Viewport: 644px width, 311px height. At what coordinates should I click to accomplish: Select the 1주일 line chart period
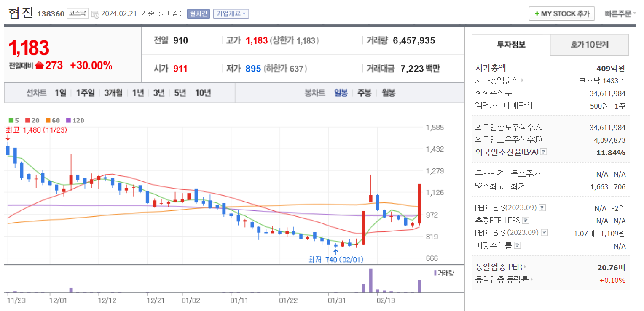(86, 93)
